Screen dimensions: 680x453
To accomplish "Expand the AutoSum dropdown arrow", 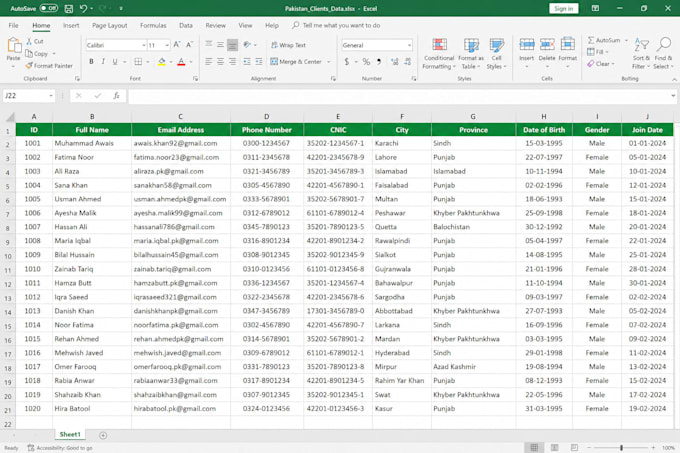I will (626, 40).
